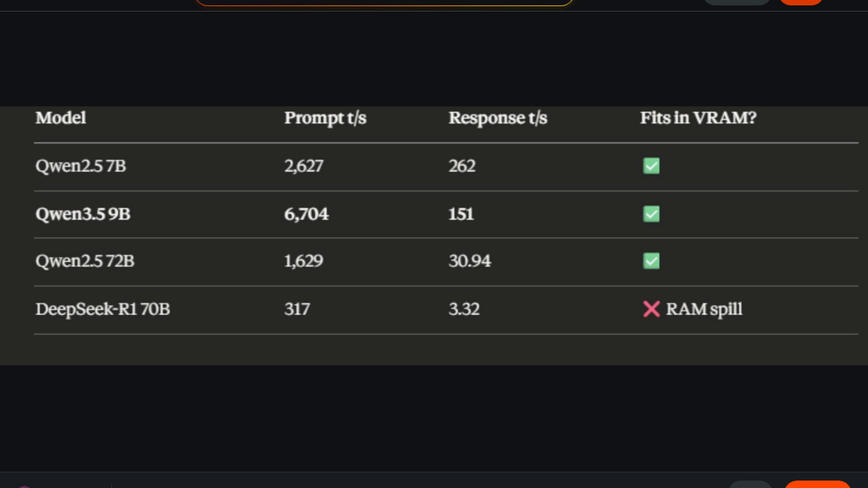
Task: Select the Qwen2.5 72B model name
Action: coord(85,261)
